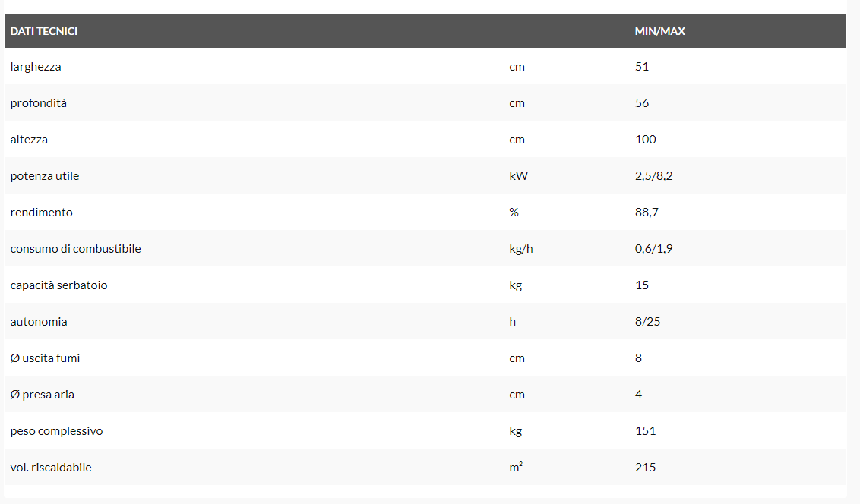
Task: Select the altezza value 100
Action: tap(645, 140)
